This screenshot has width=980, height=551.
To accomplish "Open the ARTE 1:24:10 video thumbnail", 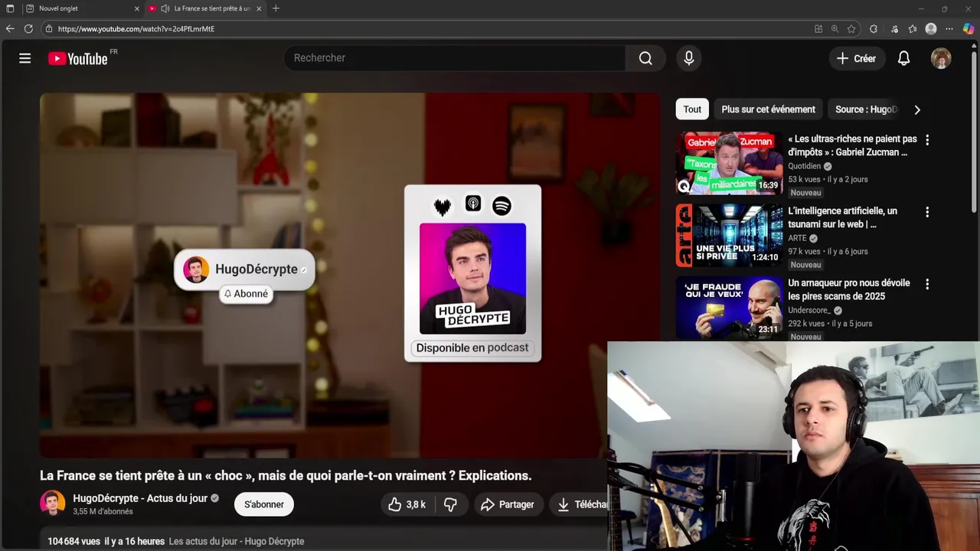I will tap(729, 235).
